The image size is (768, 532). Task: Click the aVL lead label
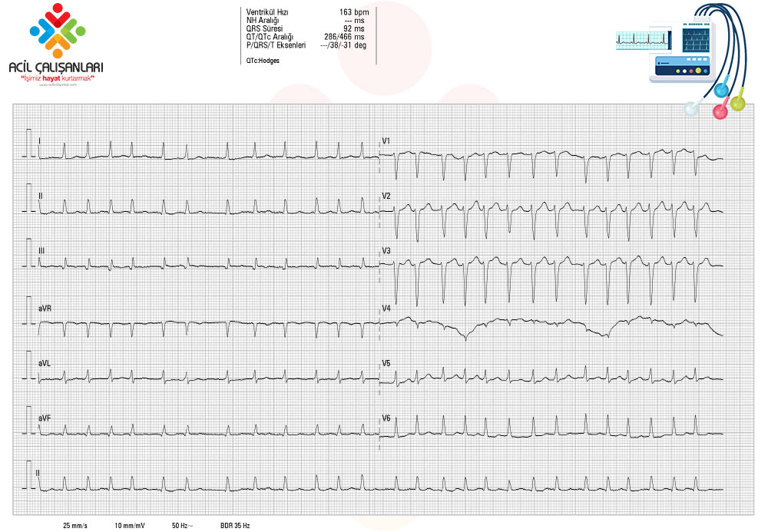tap(45, 362)
